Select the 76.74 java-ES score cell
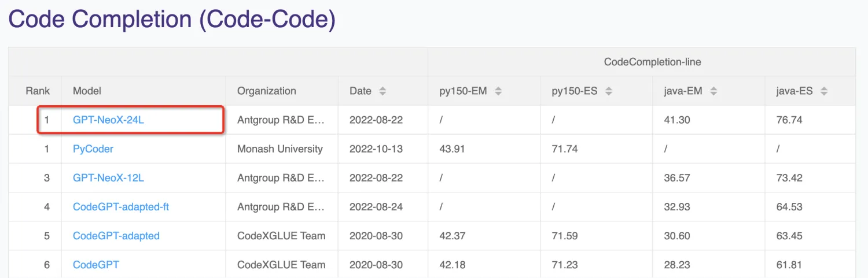The image size is (868, 278). 790,120
